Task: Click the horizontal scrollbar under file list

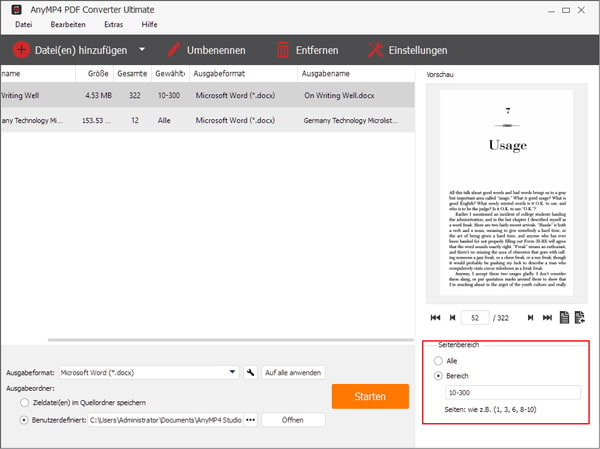Action: click(230, 340)
